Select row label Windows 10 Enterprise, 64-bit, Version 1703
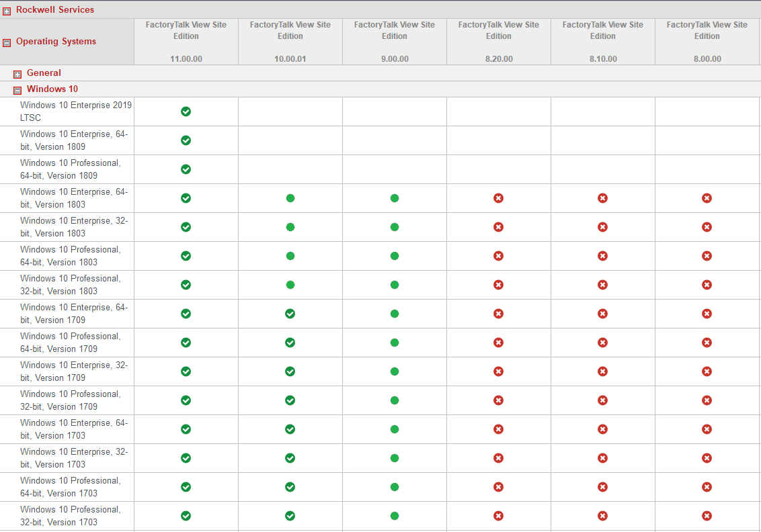Viewport: 761px width, 532px height. tap(74, 429)
